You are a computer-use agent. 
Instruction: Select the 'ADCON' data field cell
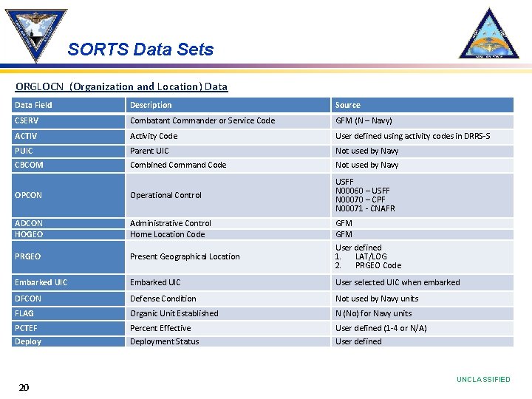pos(68,223)
